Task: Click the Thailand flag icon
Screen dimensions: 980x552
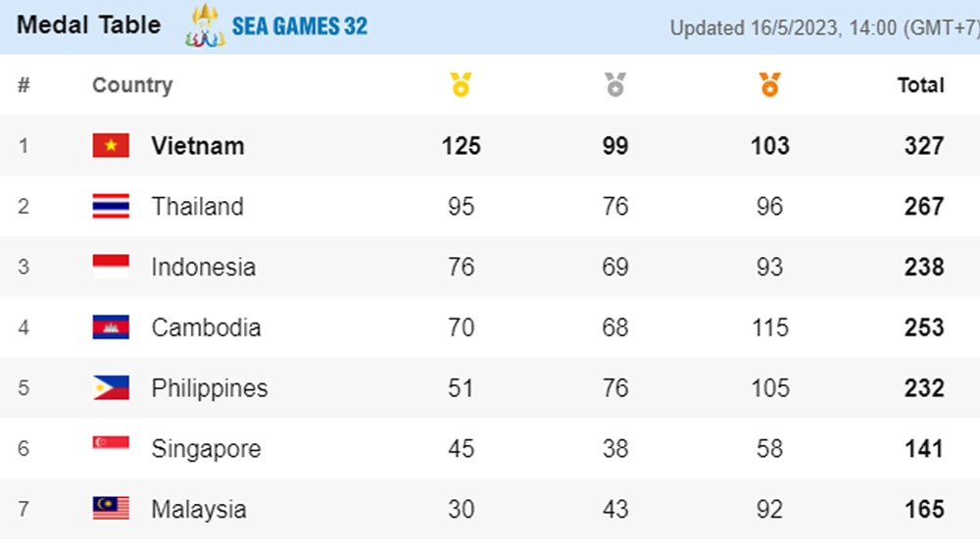Action: [x=112, y=206]
